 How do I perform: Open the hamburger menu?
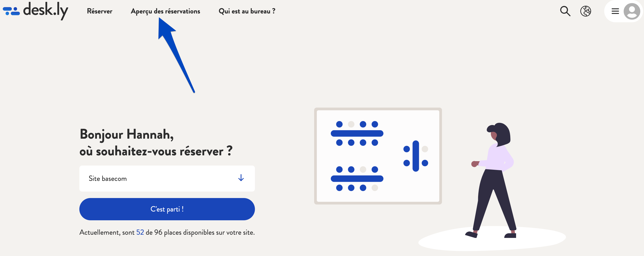pyautogui.click(x=615, y=11)
